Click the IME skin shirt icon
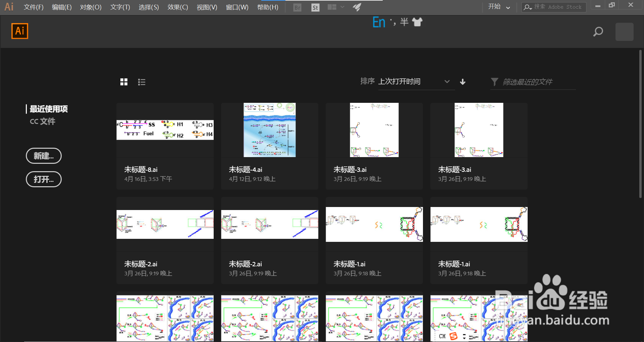The height and width of the screenshot is (342, 644). pyautogui.click(x=417, y=22)
